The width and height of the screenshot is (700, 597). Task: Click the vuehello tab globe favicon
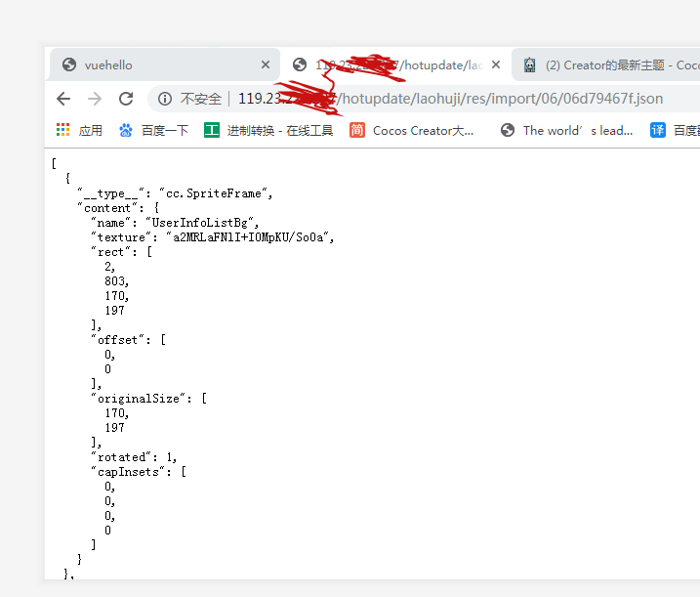(x=69, y=64)
